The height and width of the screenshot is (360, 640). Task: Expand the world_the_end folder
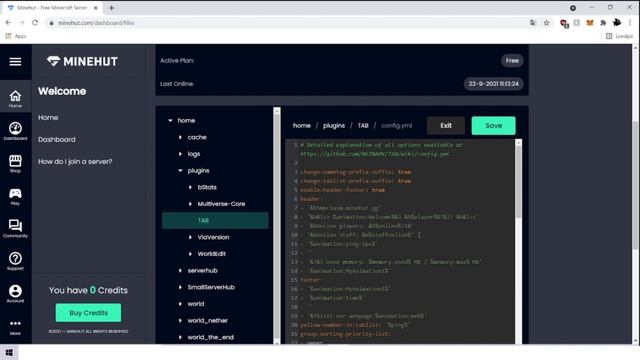180,337
